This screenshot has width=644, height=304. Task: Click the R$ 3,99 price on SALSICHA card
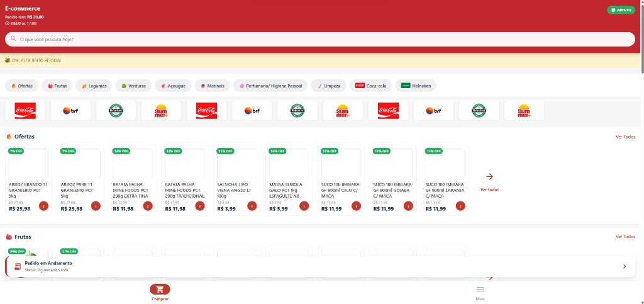pos(227,209)
